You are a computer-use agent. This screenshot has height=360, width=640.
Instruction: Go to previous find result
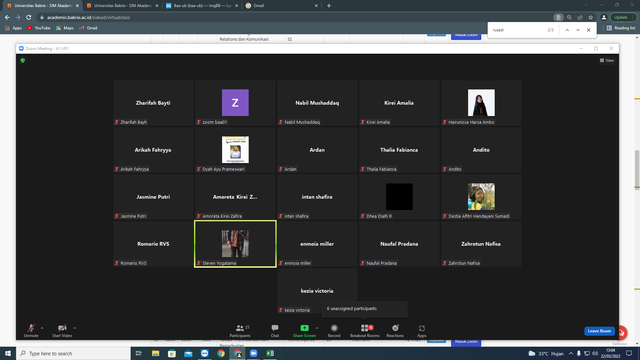(567, 30)
